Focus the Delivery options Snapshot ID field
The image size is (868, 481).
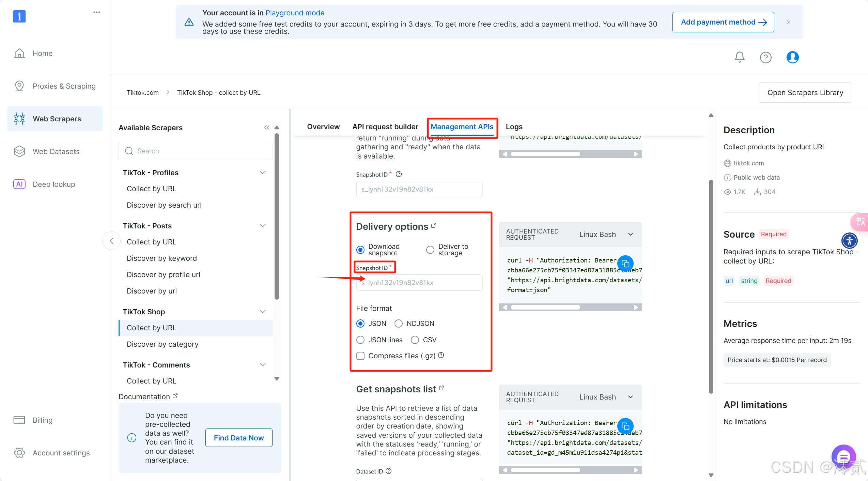click(x=419, y=283)
